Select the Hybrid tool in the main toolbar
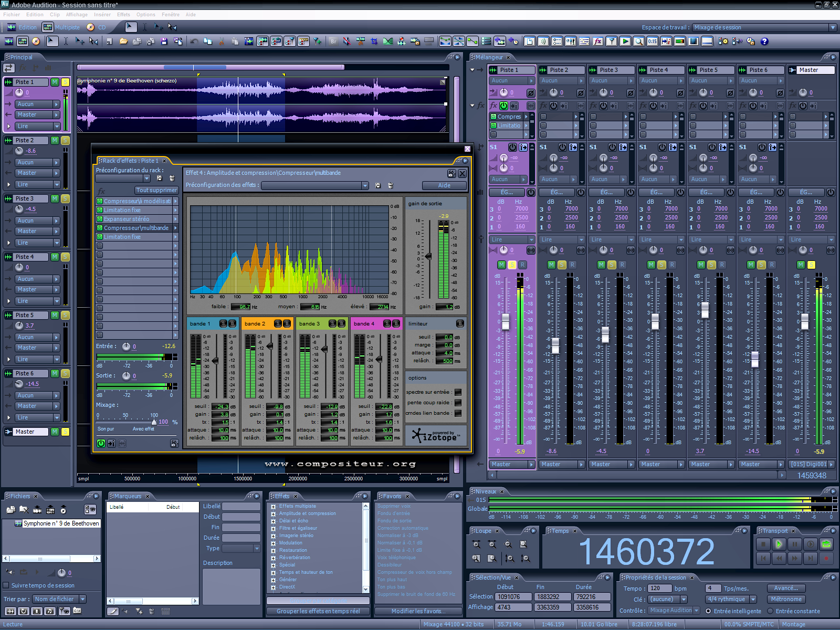 click(52, 41)
